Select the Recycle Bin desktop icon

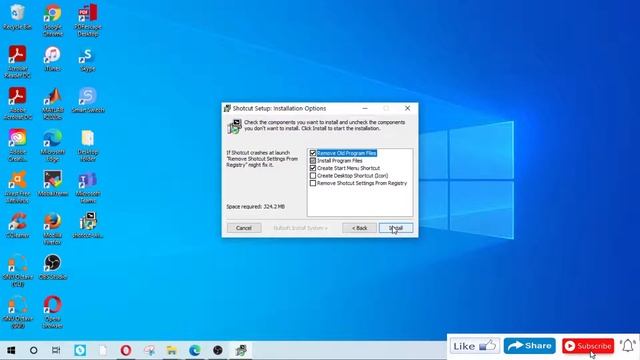17,18
